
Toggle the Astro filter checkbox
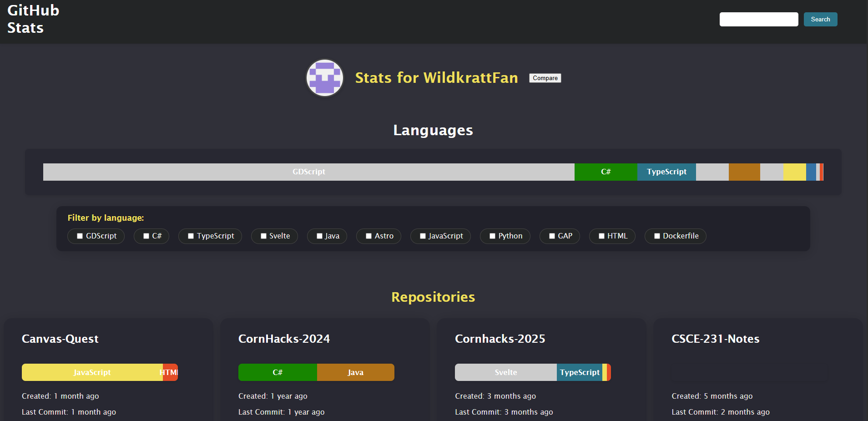point(368,236)
